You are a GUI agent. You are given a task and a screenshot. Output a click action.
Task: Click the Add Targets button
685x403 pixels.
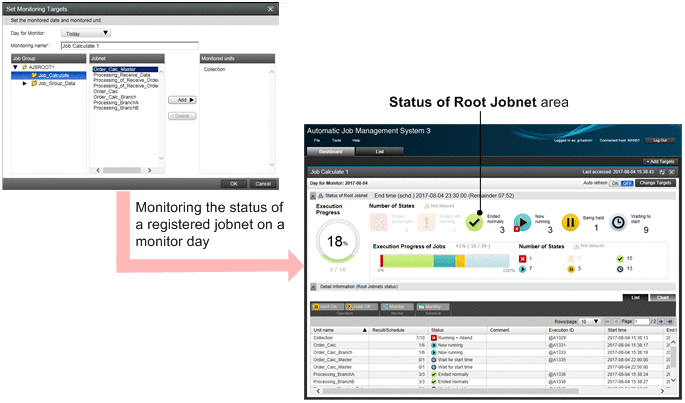[x=660, y=161]
